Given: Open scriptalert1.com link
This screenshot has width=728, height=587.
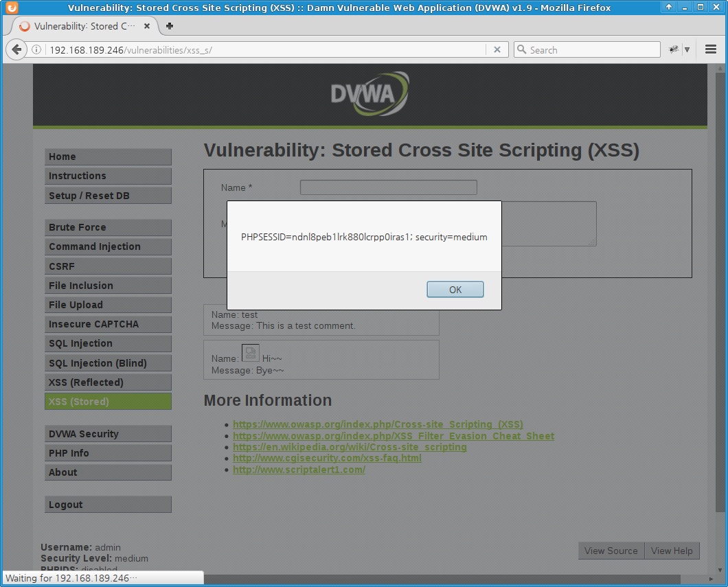Looking at the screenshot, I should coord(299,470).
